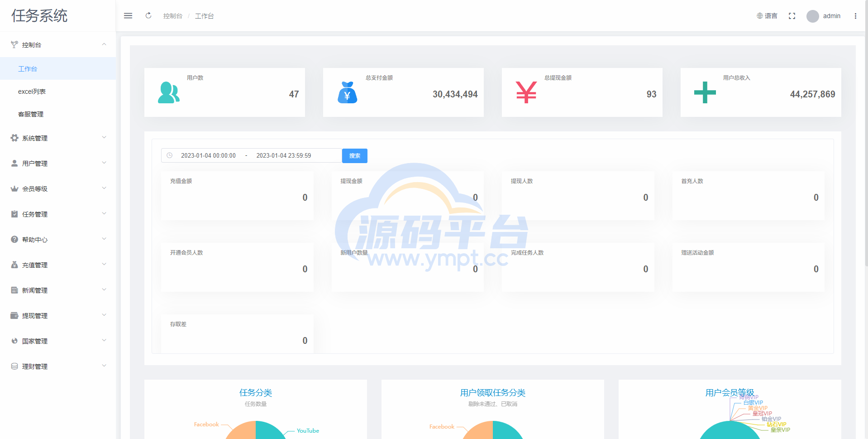
Task: Open the excel列表 menu item
Action: coord(58,91)
